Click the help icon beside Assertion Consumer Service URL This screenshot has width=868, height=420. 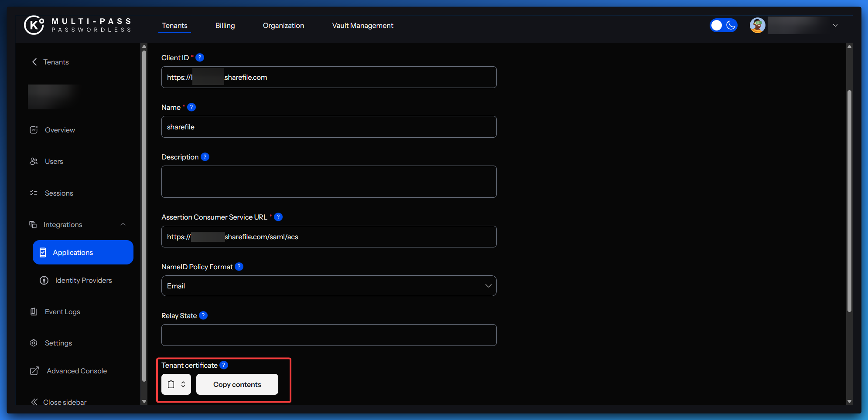coord(278,217)
